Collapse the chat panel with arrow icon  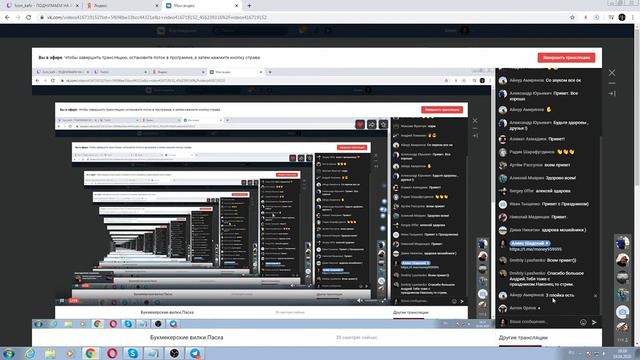(612, 93)
